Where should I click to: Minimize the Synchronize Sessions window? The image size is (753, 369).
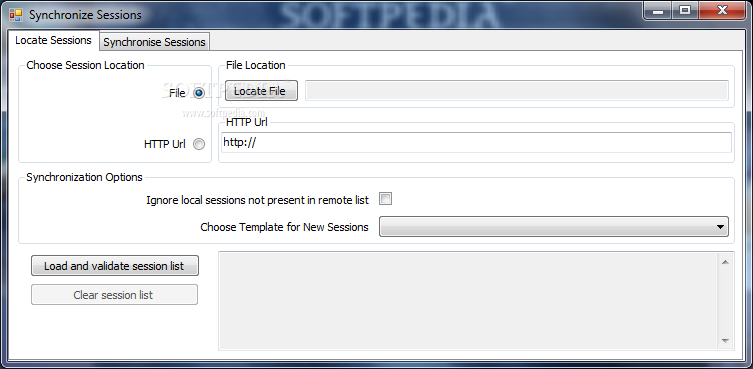(x=658, y=11)
